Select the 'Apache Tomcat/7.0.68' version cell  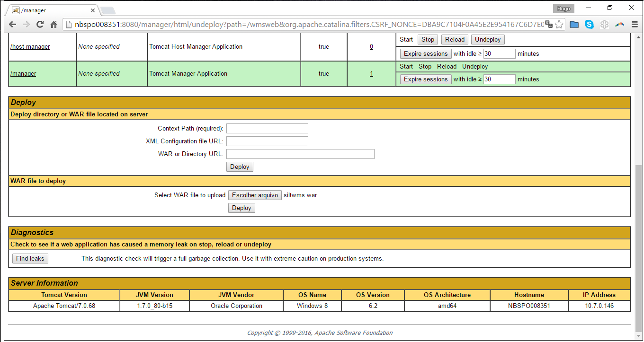point(64,306)
